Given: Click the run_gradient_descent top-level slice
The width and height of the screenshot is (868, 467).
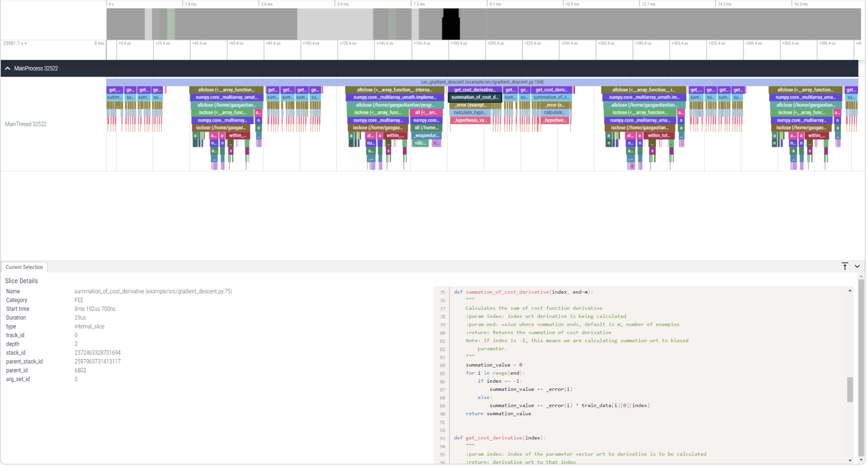Looking at the screenshot, I should (482, 82).
